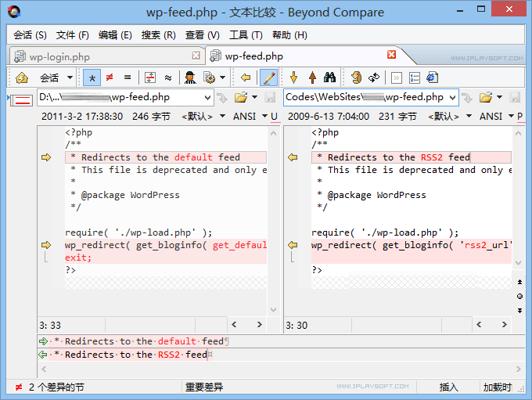This screenshot has height=400, width=532.
Task: Click the thumbnail overview red lines icon
Action: (21, 100)
